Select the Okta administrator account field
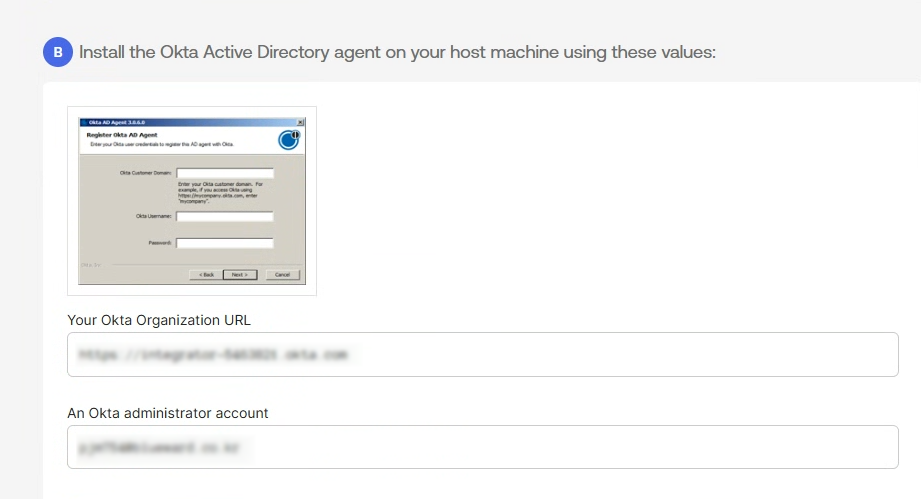 coord(483,447)
